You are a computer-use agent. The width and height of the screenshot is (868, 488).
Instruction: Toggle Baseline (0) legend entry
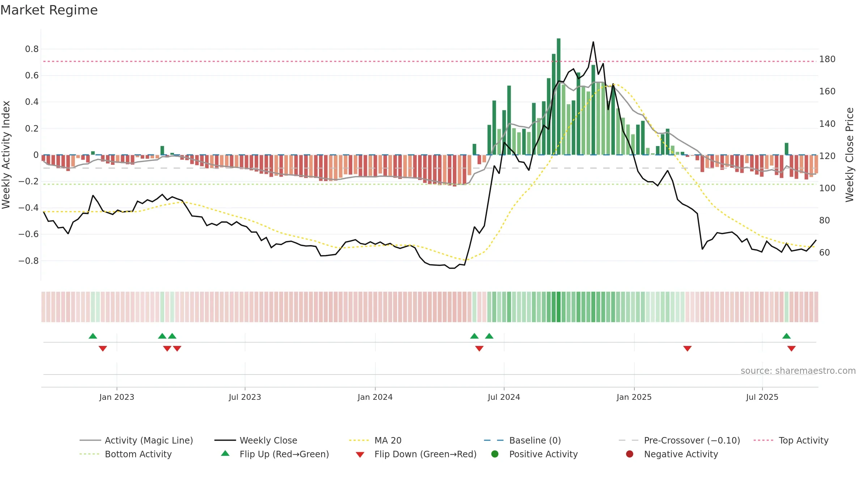522,440
